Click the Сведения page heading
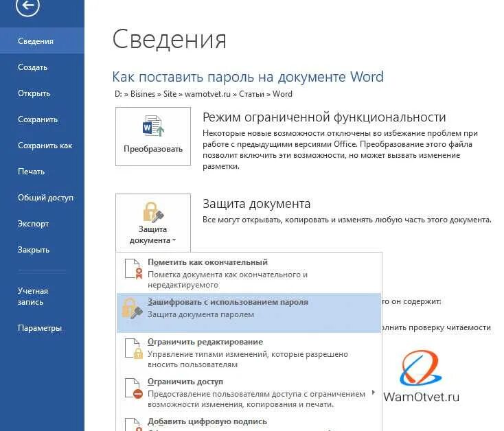 169,39
